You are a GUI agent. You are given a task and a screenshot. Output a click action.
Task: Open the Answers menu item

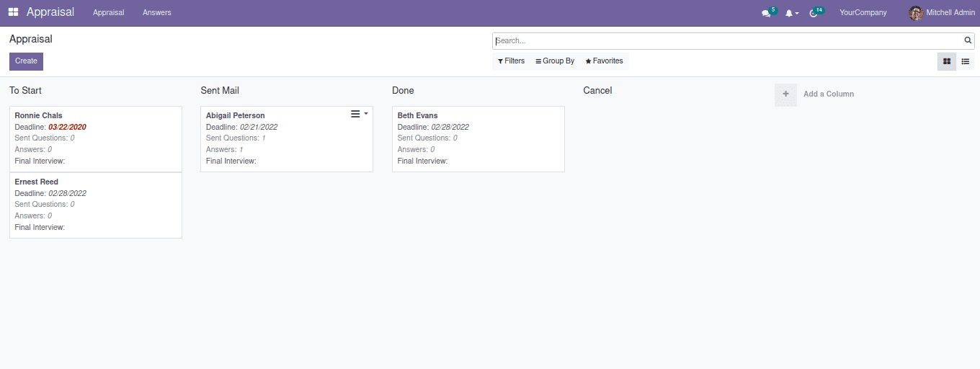click(157, 13)
